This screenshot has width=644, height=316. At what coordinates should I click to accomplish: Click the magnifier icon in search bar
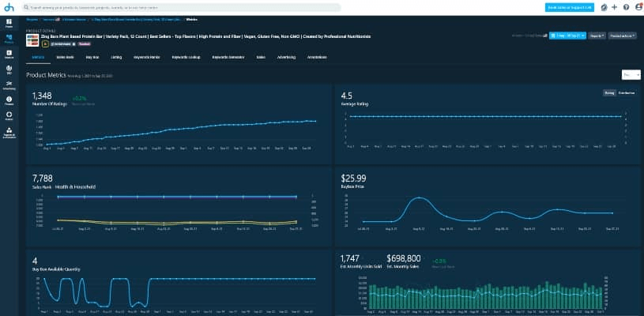26,7
